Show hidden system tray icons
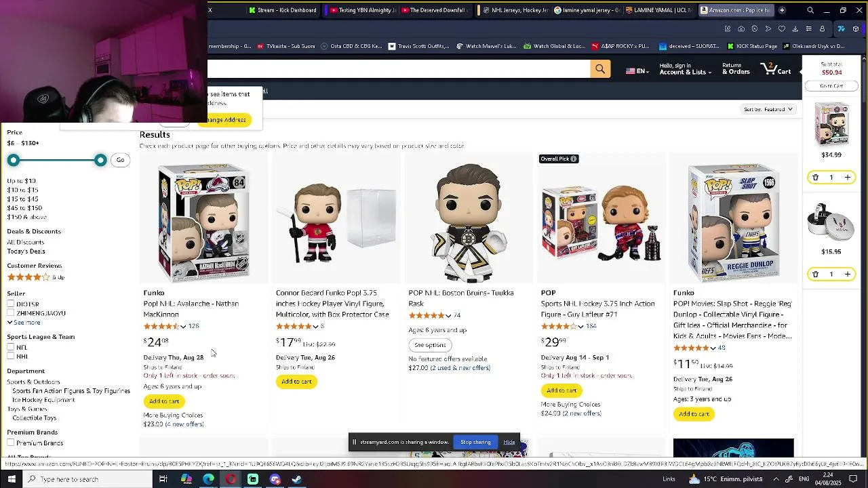This screenshot has height=488, width=868. pyautogui.click(x=776, y=479)
